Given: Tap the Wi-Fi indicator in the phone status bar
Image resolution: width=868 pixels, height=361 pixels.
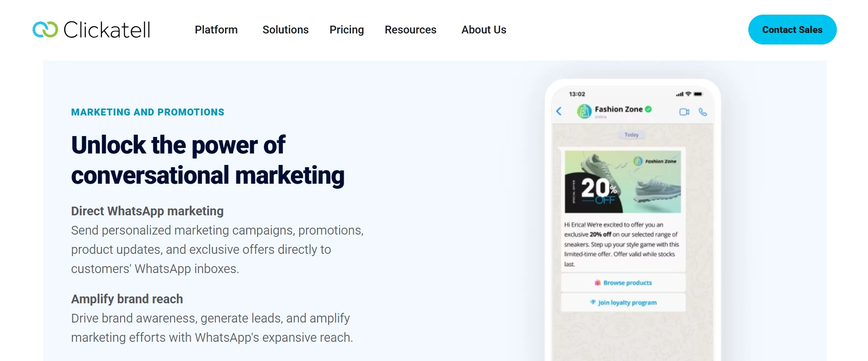Looking at the screenshot, I should pos(689,93).
